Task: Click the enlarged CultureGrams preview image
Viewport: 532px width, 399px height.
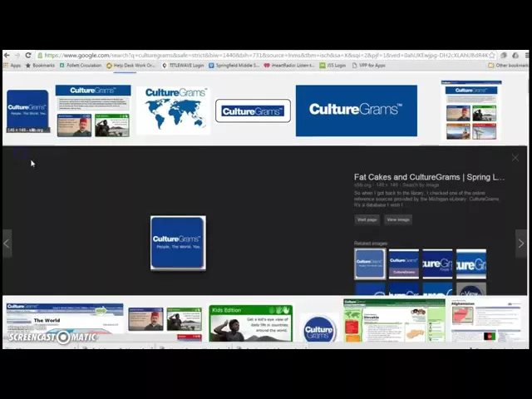Action: [x=178, y=243]
